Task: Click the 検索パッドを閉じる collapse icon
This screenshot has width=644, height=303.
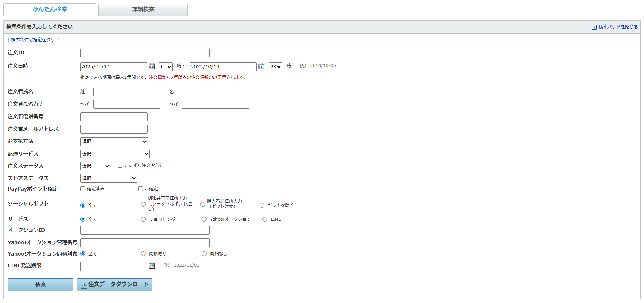Action: point(594,27)
